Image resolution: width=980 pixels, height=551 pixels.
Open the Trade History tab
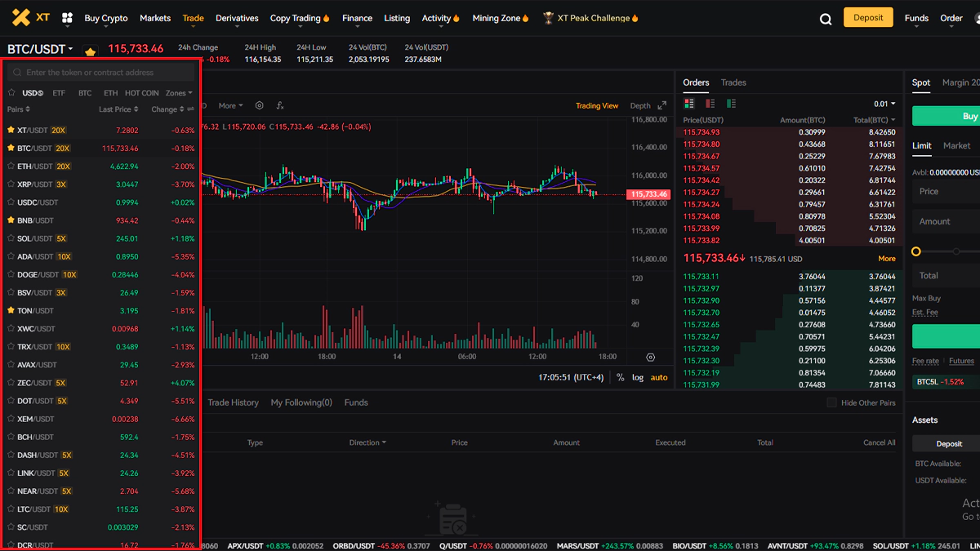(233, 402)
